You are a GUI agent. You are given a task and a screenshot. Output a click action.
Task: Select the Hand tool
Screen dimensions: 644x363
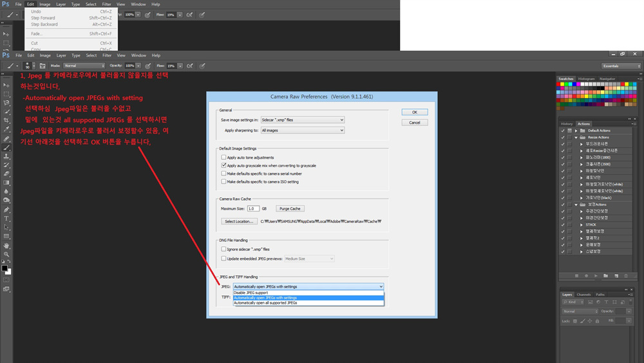tap(6, 245)
